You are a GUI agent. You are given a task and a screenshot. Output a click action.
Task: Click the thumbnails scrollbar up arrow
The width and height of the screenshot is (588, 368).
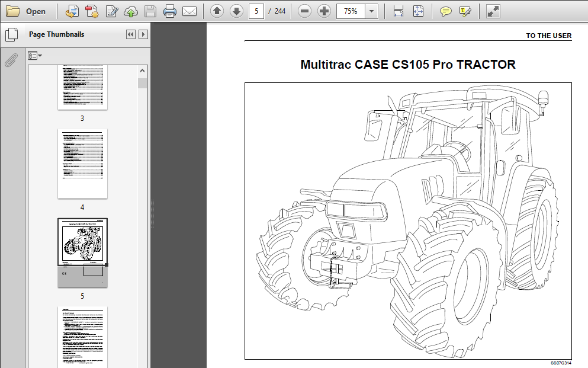[142, 71]
